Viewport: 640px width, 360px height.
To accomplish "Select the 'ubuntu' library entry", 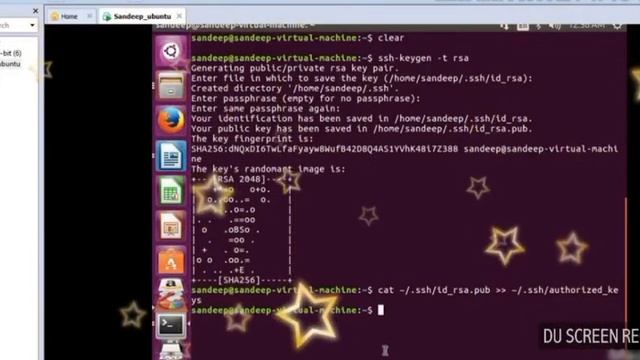I will click(x=10, y=64).
